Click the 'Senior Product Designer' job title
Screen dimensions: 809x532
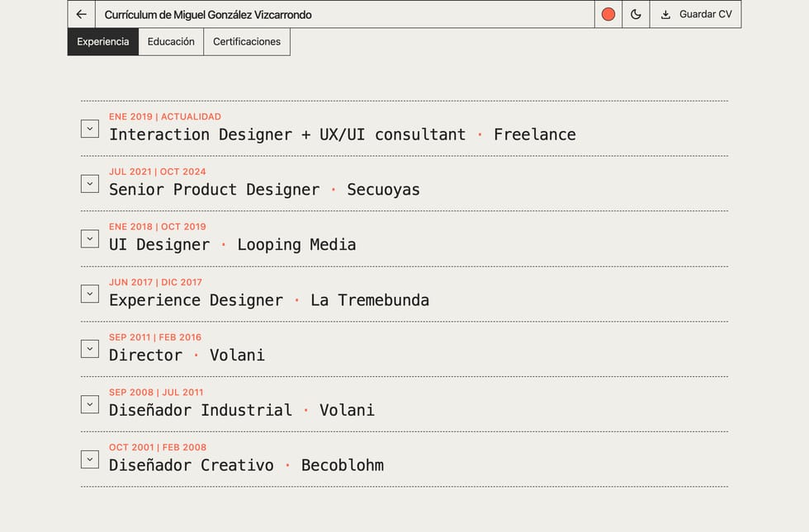[214, 190]
